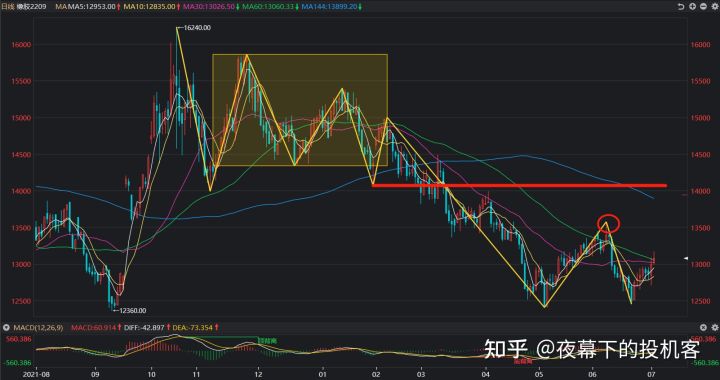Click the MA144:13899.20 indicator value
720x380 pixels.
click(x=329, y=6)
